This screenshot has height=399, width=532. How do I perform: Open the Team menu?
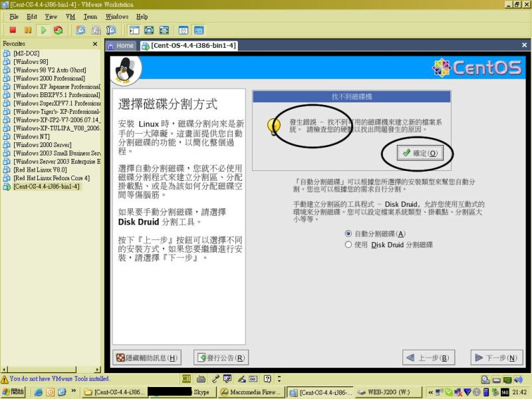pyautogui.click(x=90, y=17)
